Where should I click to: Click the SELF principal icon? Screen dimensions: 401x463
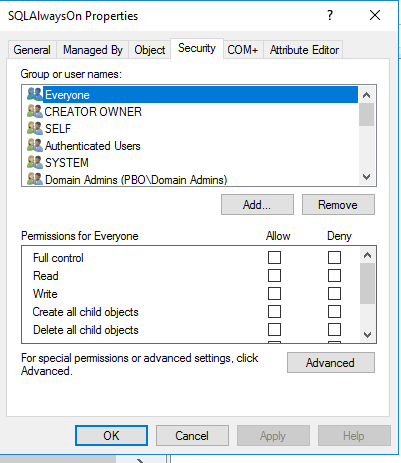[x=35, y=128]
